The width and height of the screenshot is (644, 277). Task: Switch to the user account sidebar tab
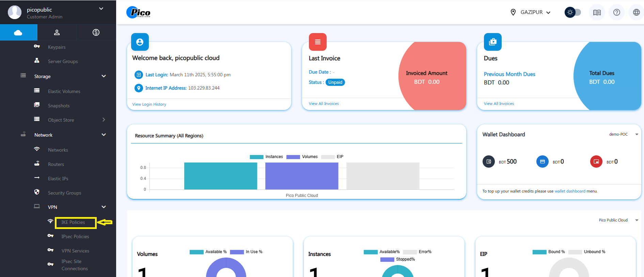[57, 33]
